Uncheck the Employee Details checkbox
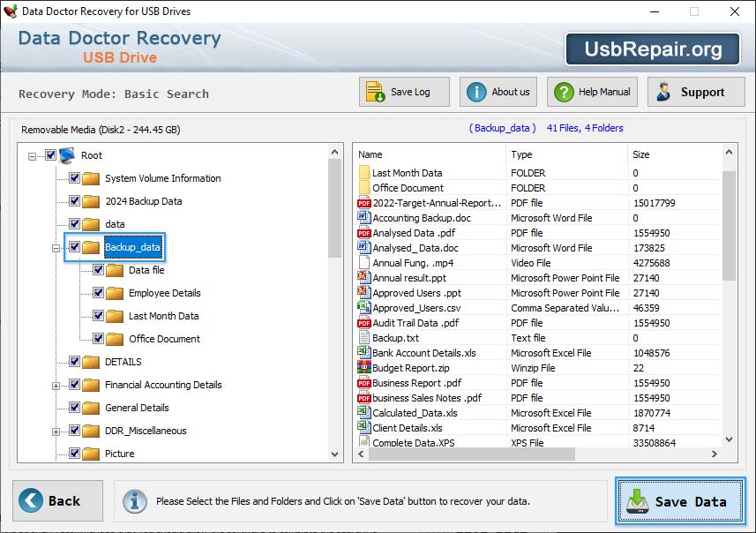Image resolution: width=756 pixels, height=533 pixels. coord(98,292)
